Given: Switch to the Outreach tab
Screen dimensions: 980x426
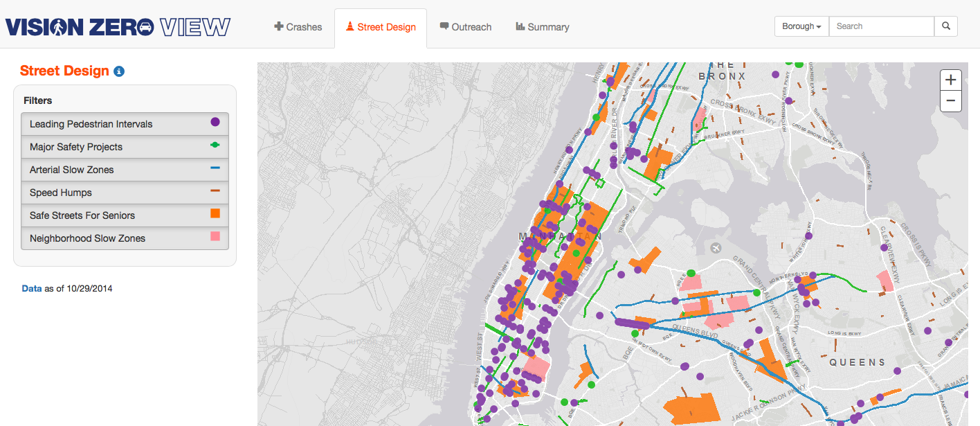Looking at the screenshot, I should [465, 27].
